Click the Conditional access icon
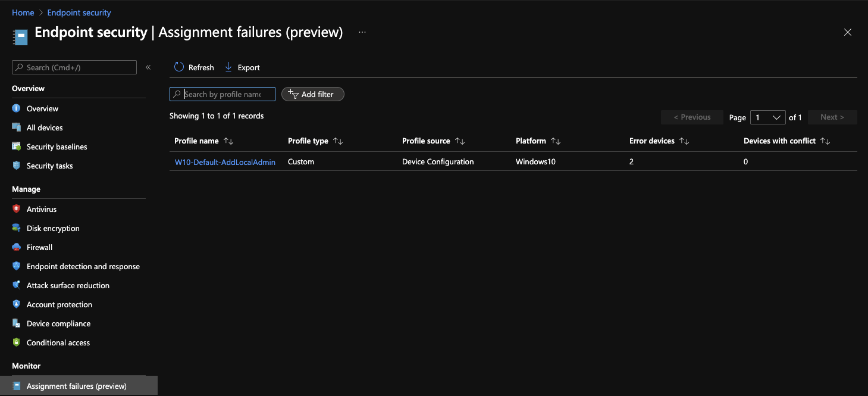This screenshot has width=868, height=396. [x=17, y=342]
